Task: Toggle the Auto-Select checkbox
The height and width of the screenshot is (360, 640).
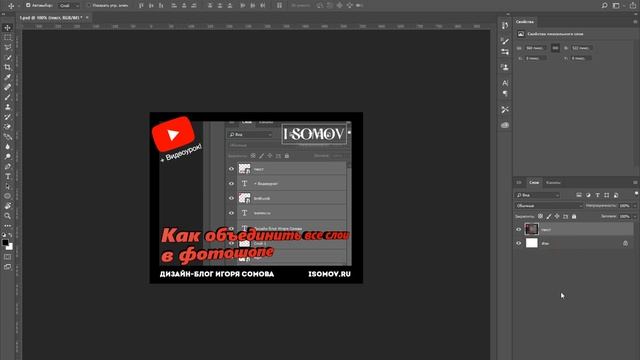Action: tap(28, 5)
